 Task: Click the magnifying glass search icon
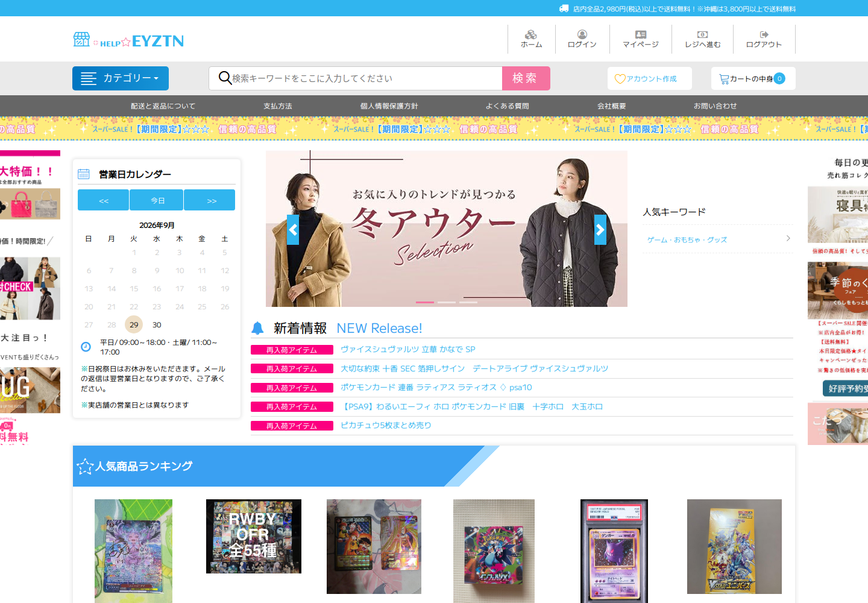(x=225, y=78)
